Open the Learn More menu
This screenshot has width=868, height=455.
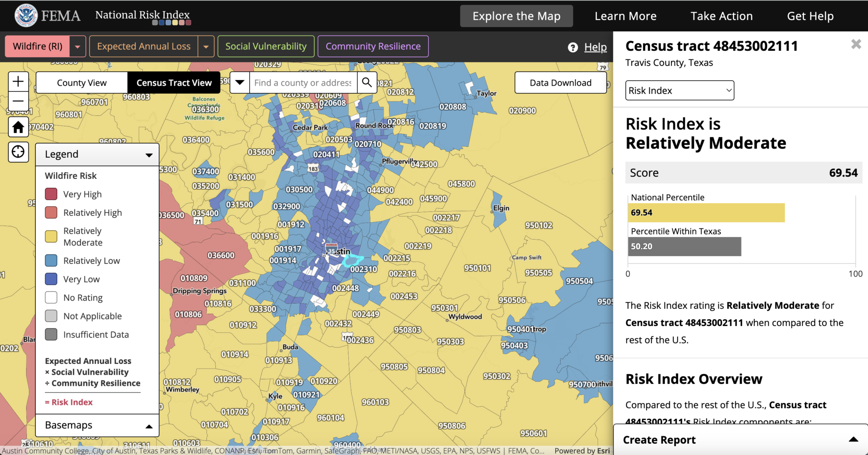pos(625,16)
